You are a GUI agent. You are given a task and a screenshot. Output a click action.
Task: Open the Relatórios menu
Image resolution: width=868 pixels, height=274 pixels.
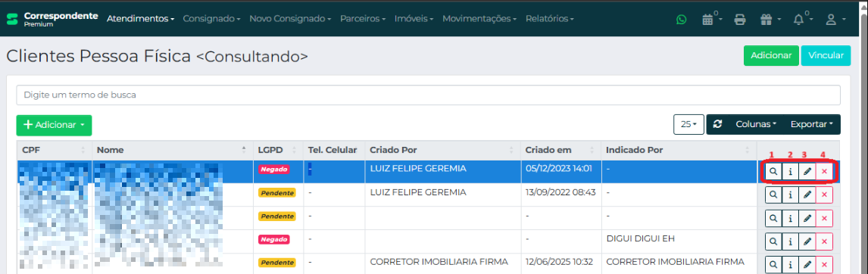tap(550, 19)
